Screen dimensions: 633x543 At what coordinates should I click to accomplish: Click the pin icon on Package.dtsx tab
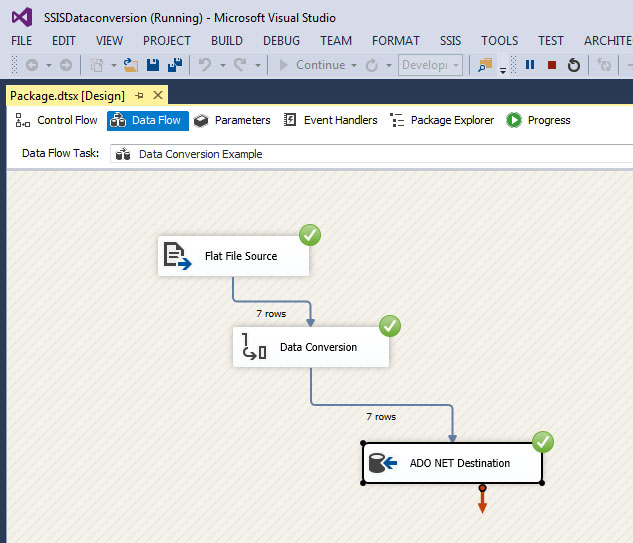coord(139,96)
